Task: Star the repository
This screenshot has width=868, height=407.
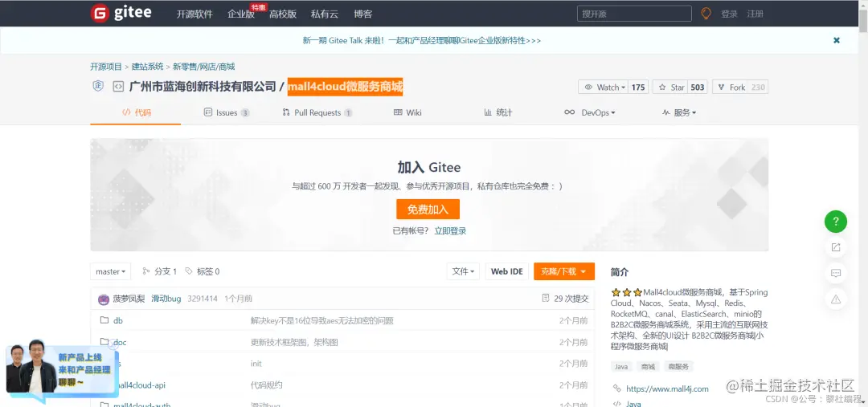Action: click(x=669, y=87)
